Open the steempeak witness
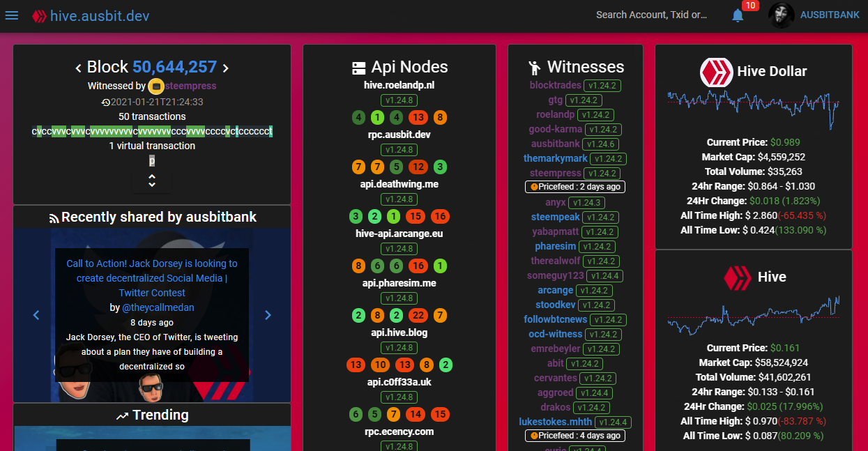Screen dimensions: 868x451 click(556, 217)
